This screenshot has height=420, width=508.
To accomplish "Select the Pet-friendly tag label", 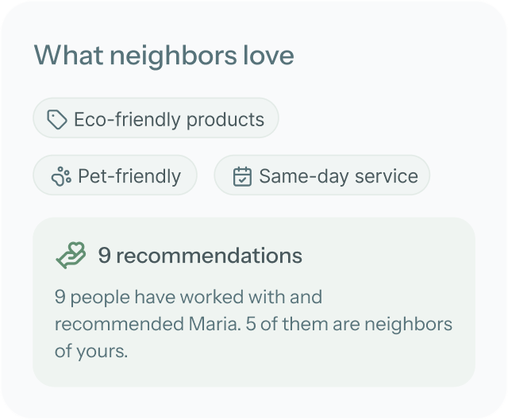I will click(129, 176).
